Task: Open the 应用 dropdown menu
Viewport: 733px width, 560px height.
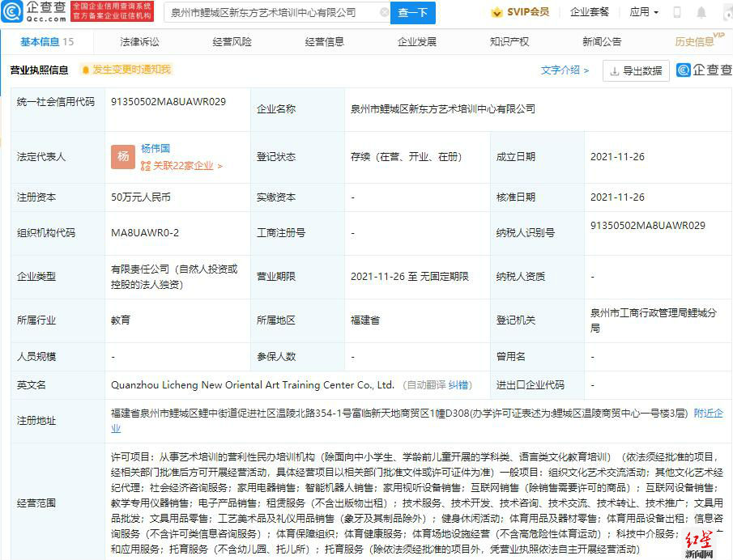Action: tap(644, 12)
